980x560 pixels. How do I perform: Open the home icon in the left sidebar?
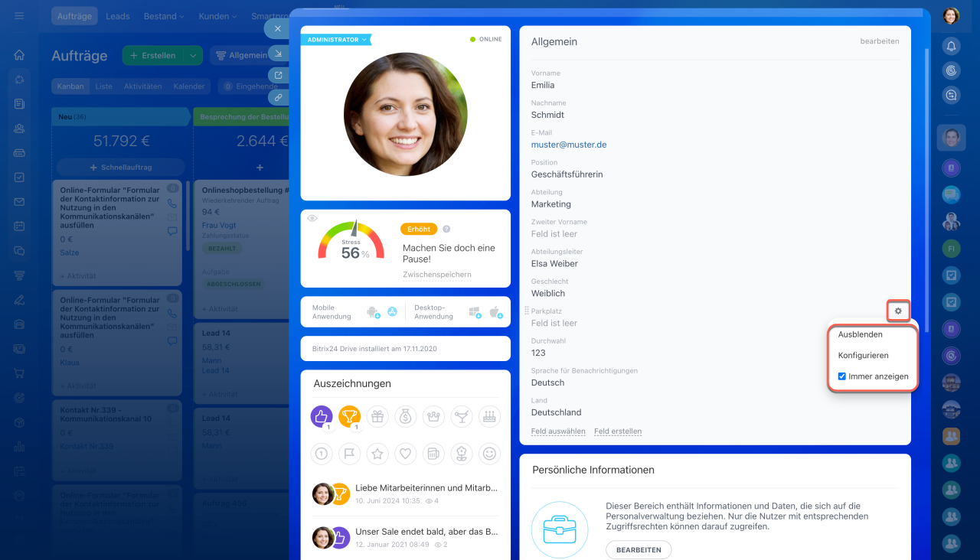(x=19, y=55)
